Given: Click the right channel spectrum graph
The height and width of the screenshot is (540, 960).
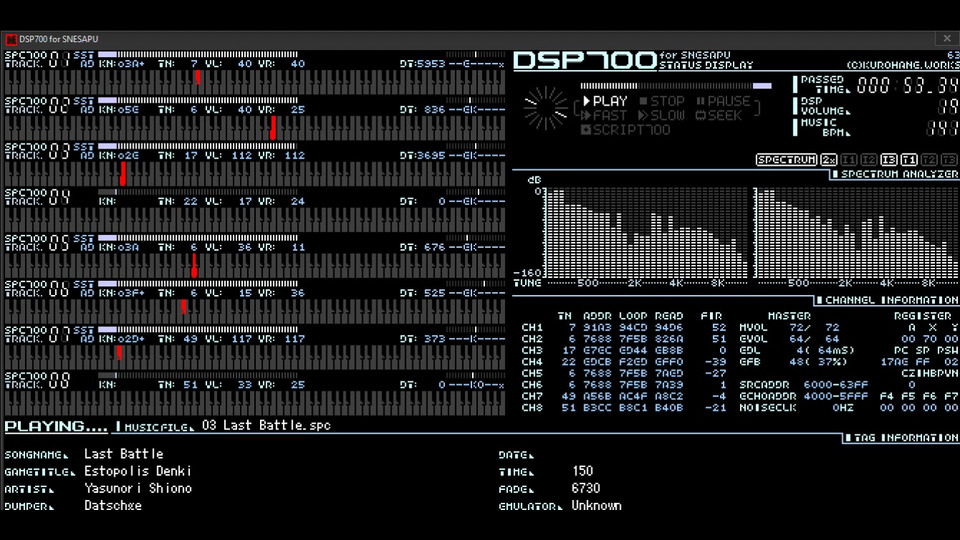Looking at the screenshot, I should click(x=856, y=233).
